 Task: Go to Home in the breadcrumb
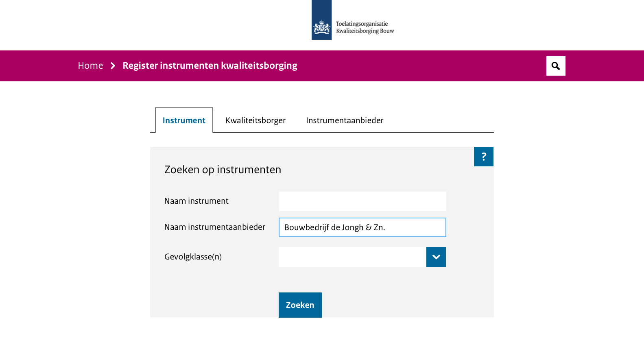pos(90,65)
